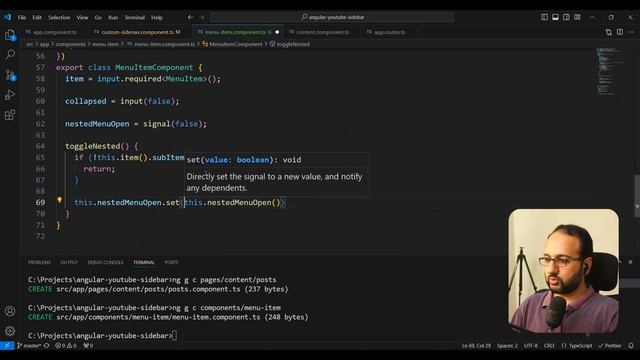The image size is (640, 360).
Task: Click the line number 64 gutter
Action: point(40,146)
